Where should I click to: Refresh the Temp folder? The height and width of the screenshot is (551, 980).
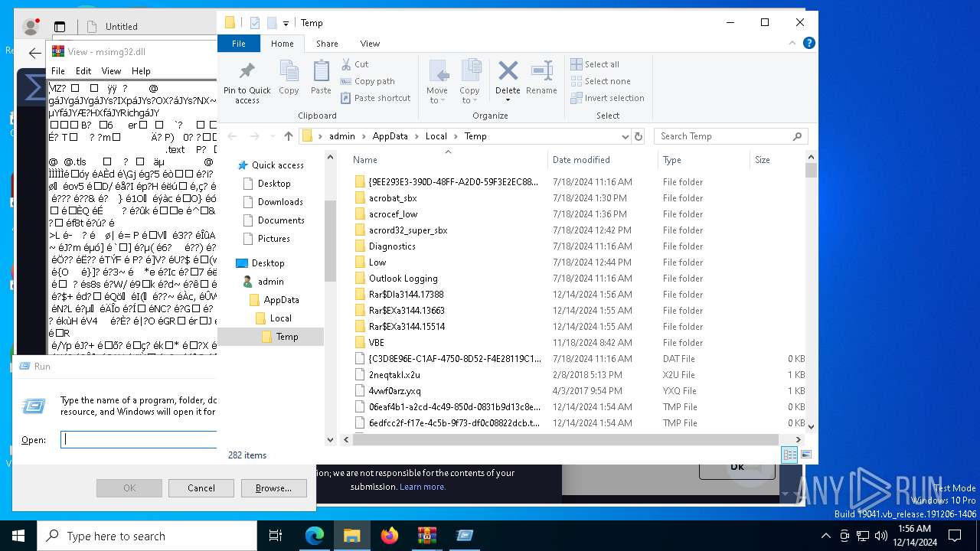639,136
